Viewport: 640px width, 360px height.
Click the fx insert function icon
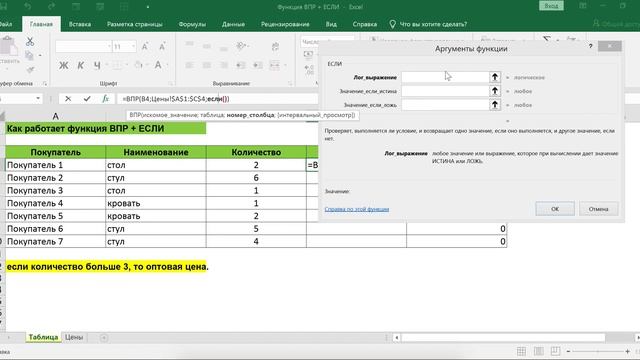click(106, 99)
